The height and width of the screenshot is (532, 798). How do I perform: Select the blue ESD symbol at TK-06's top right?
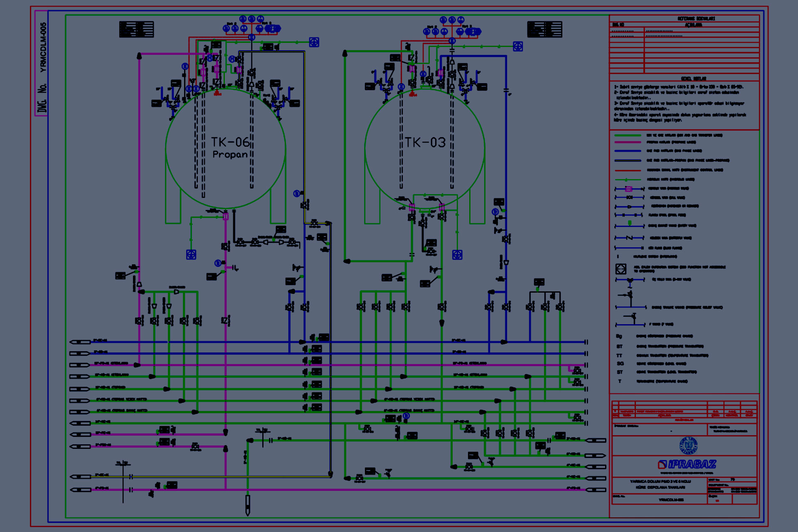click(x=314, y=42)
